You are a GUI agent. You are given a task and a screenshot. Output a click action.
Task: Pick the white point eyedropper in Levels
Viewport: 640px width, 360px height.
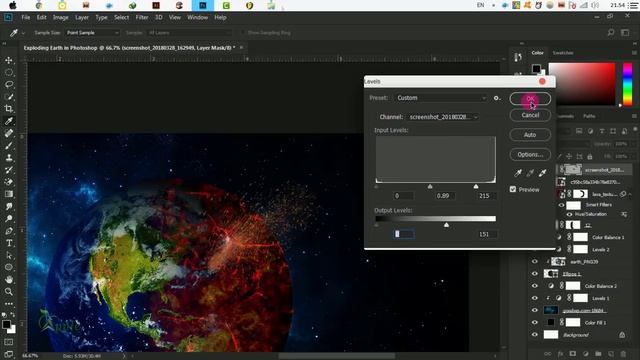tap(542, 173)
